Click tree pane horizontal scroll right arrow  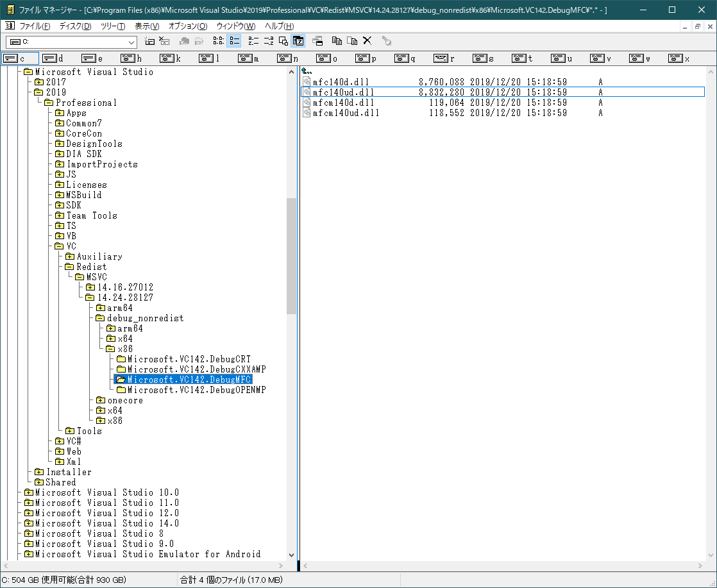point(281,566)
